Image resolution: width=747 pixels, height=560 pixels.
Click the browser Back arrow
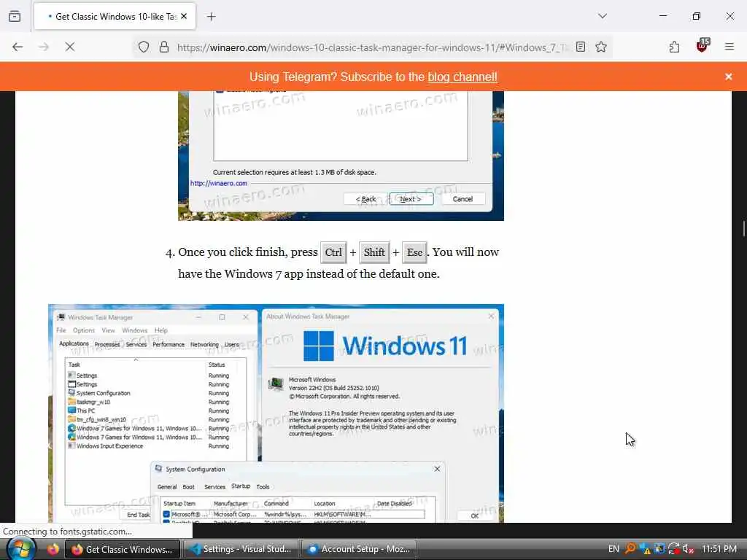[x=18, y=47]
